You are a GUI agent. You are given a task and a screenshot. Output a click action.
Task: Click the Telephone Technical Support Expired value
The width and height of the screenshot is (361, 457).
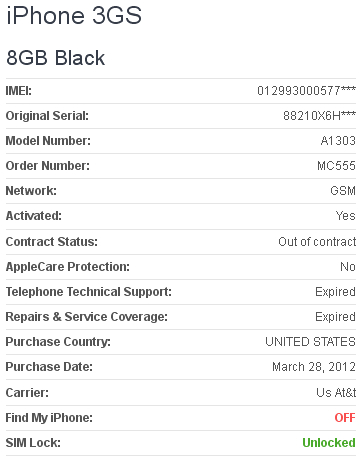pos(335,292)
